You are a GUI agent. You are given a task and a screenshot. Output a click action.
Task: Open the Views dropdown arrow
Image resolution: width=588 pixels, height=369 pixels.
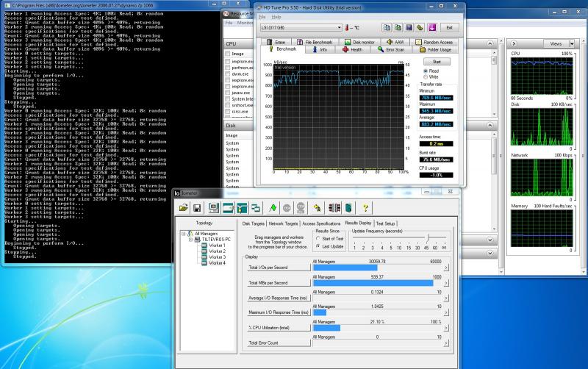pyautogui.click(x=572, y=44)
